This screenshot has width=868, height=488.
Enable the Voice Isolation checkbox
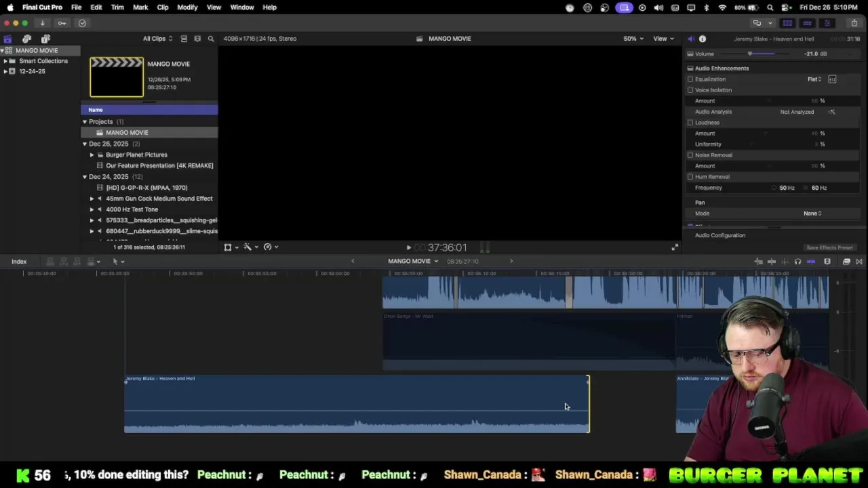(x=690, y=90)
